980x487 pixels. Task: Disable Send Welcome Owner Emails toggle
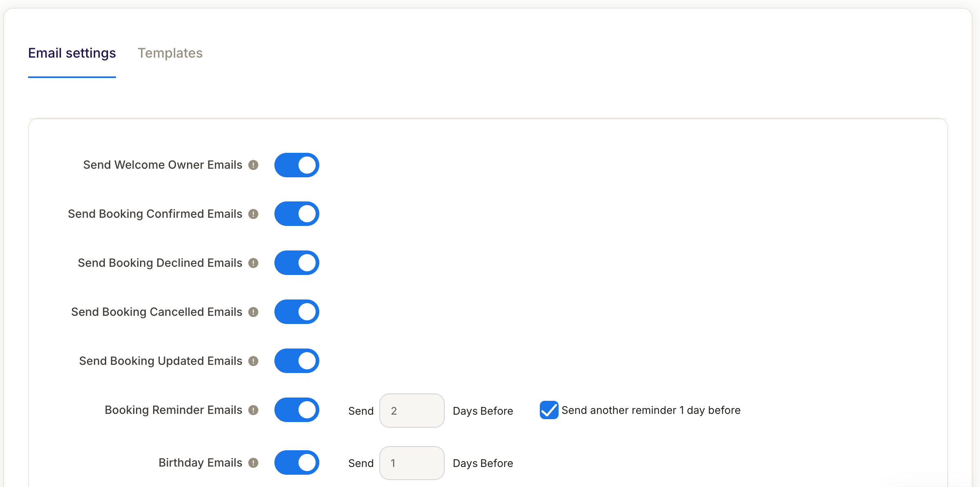pyautogui.click(x=296, y=165)
